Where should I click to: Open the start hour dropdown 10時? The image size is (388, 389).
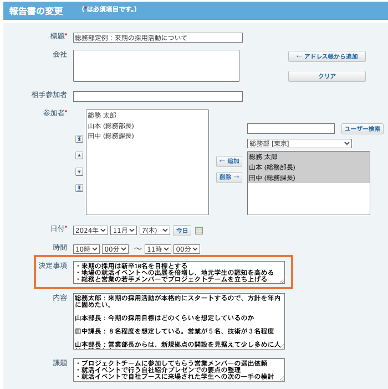point(86,249)
